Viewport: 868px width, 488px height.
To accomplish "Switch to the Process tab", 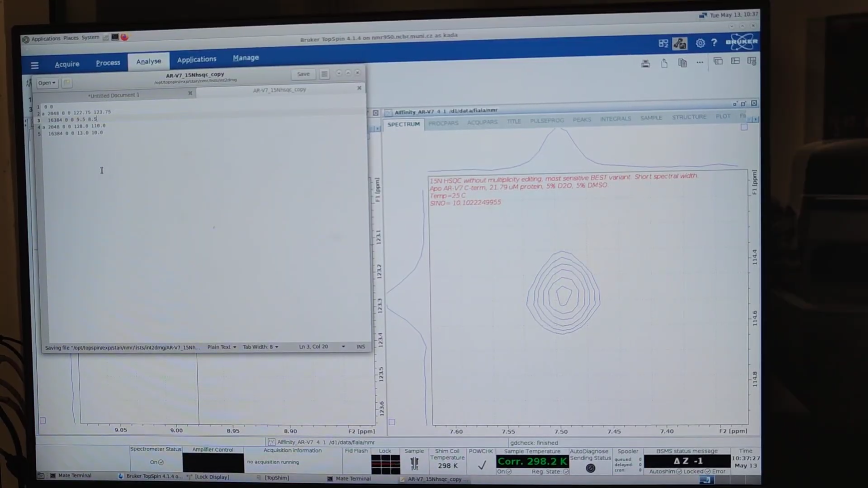I will click(x=108, y=63).
